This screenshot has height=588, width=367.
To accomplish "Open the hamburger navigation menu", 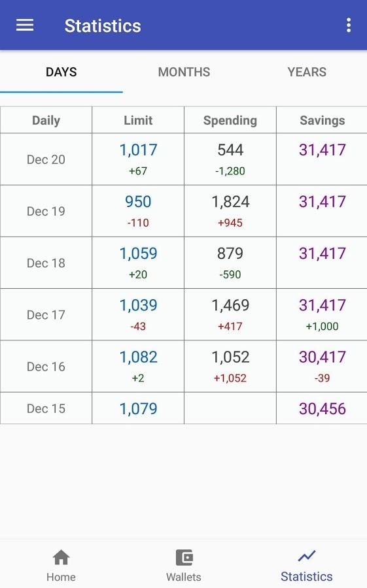I will pyautogui.click(x=25, y=25).
